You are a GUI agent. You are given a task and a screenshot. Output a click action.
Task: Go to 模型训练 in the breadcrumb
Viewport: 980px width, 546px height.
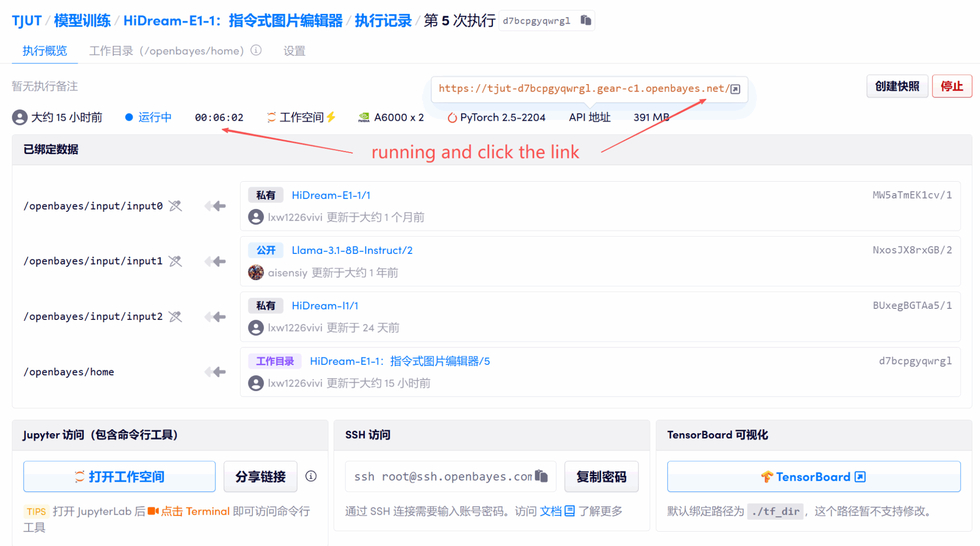(x=82, y=21)
